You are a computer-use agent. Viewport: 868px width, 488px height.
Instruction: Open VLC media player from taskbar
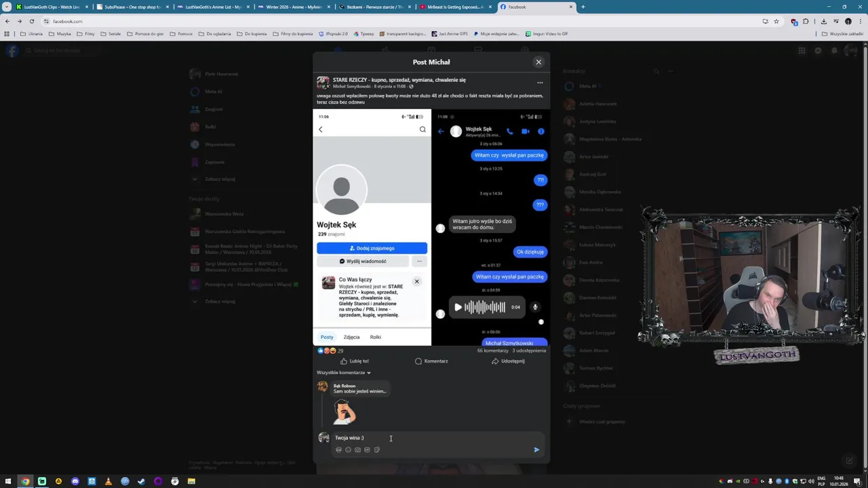tap(108, 481)
